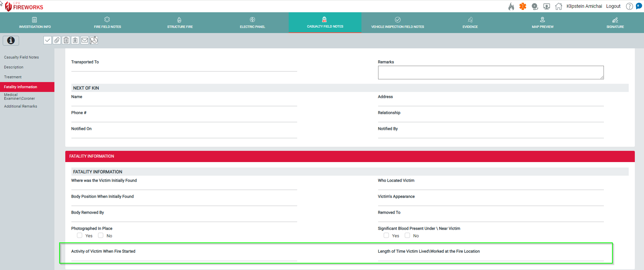Click the gray flame icon in header
This screenshot has height=270, width=644.
(511, 6)
